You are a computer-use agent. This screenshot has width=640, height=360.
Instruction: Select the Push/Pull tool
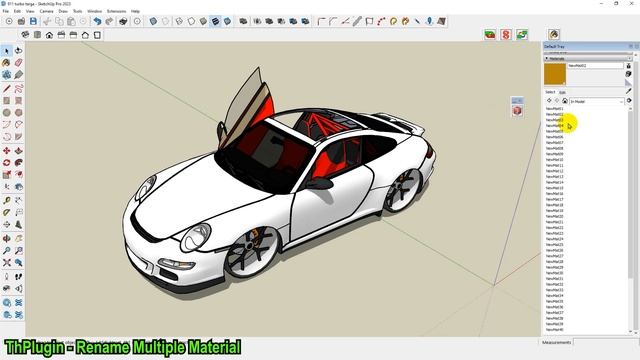[x=18, y=151]
